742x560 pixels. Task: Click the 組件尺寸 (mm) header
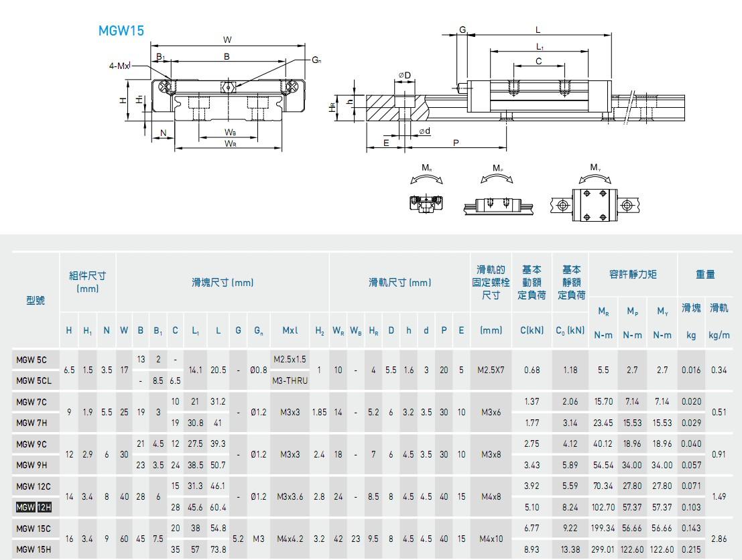click(88, 283)
